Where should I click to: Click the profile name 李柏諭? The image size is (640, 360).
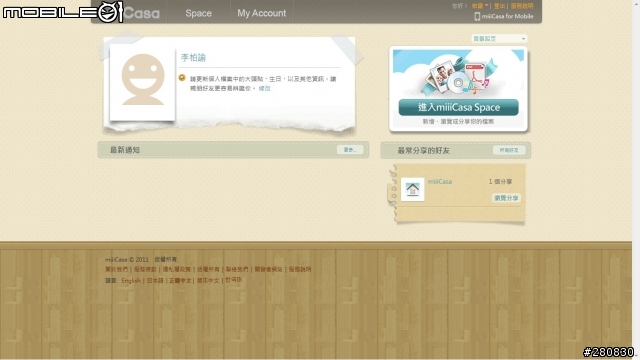point(193,58)
